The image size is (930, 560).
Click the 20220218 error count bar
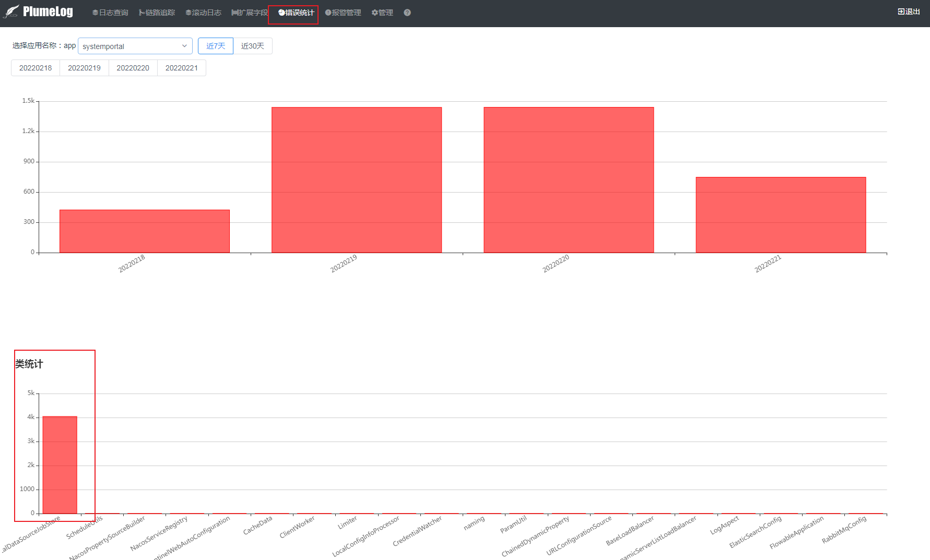(145, 231)
